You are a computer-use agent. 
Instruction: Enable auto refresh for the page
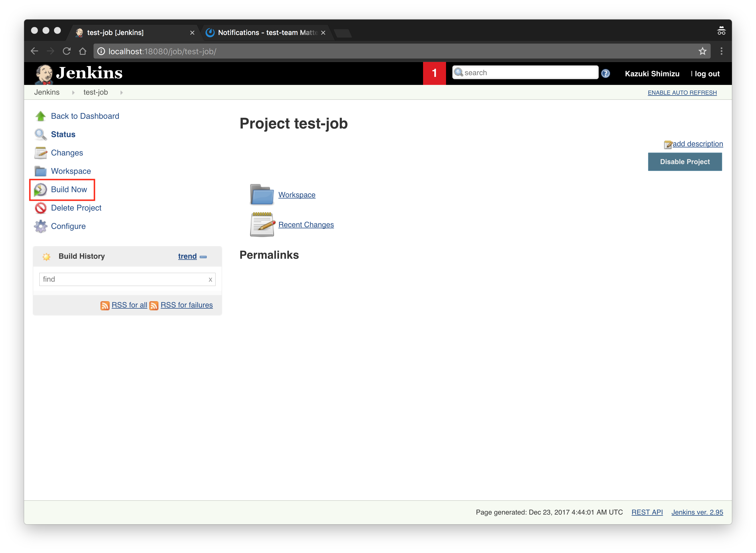pos(682,92)
